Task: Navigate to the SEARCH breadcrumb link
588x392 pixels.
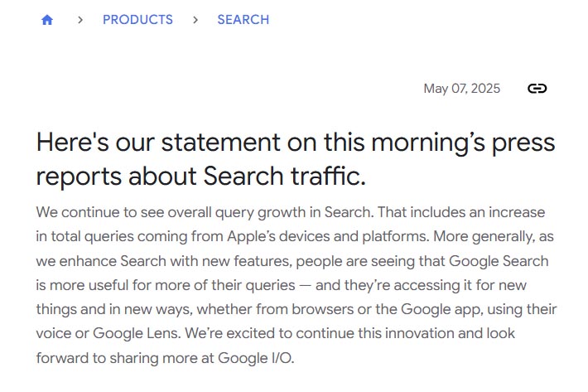Action: coord(243,20)
